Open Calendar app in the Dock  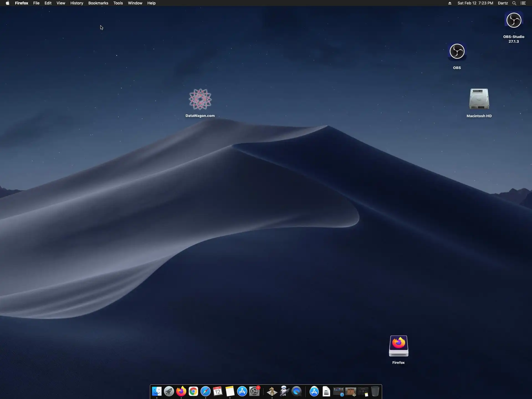click(218, 391)
